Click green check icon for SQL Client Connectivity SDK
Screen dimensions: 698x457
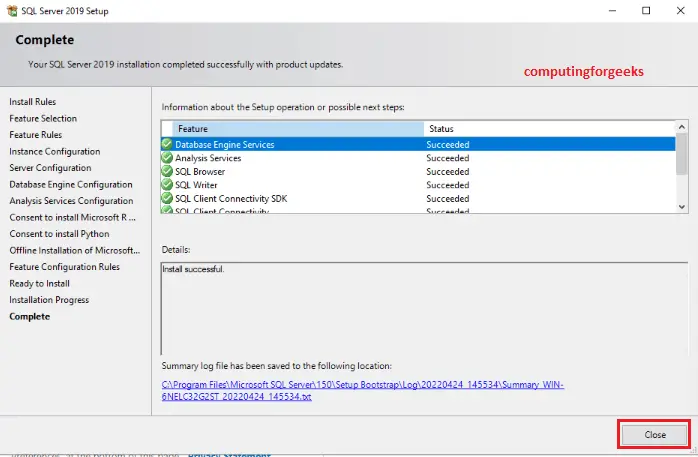point(167,198)
